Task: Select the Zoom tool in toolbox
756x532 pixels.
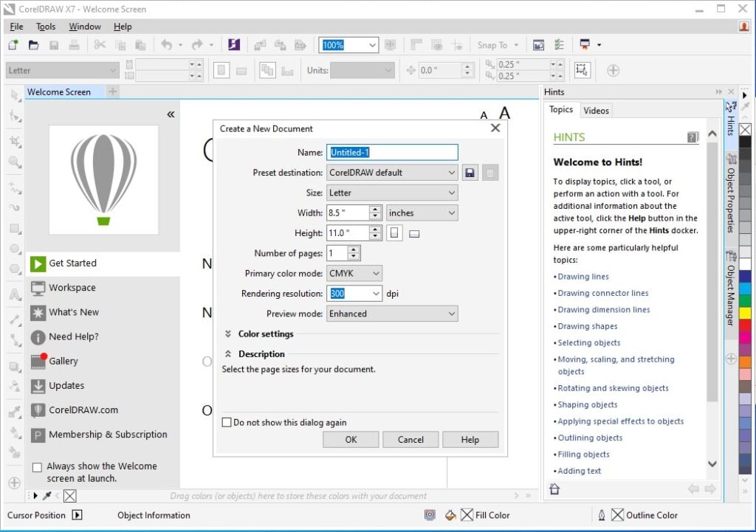Action: click(15, 162)
